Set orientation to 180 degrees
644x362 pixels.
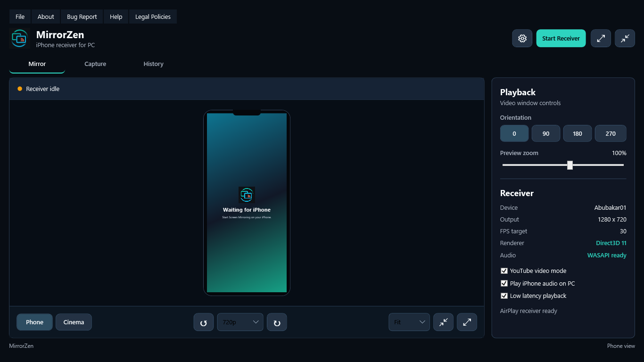click(x=578, y=133)
